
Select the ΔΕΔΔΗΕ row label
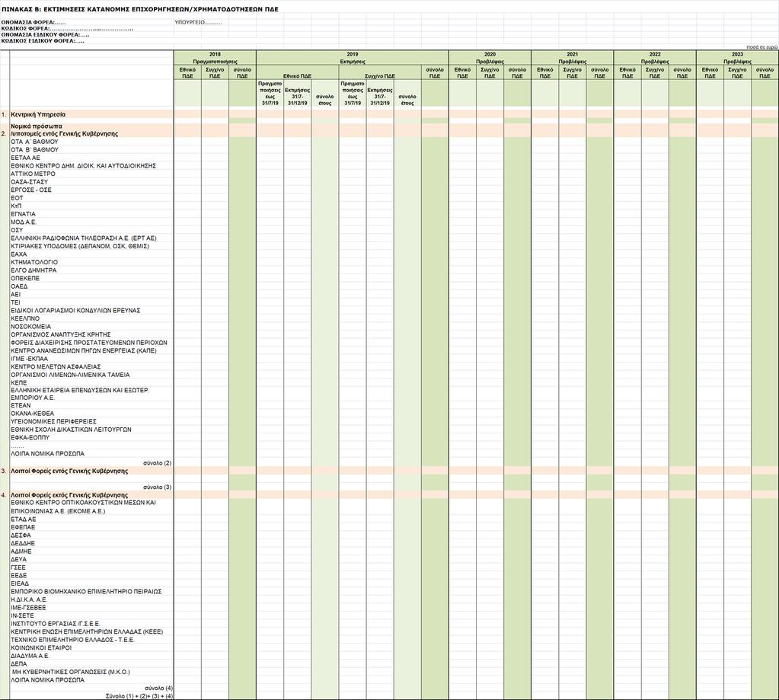23,544
